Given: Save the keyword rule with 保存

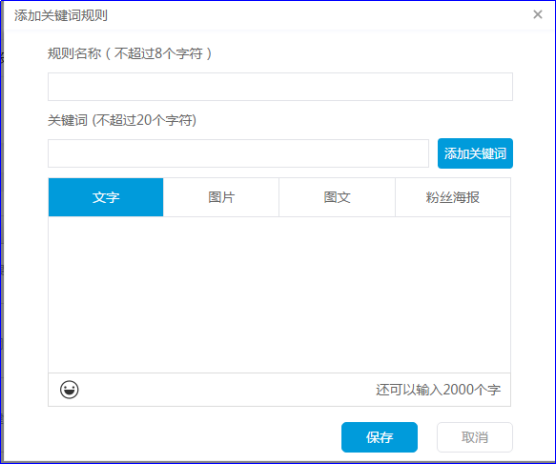Looking at the screenshot, I should [379, 437].
